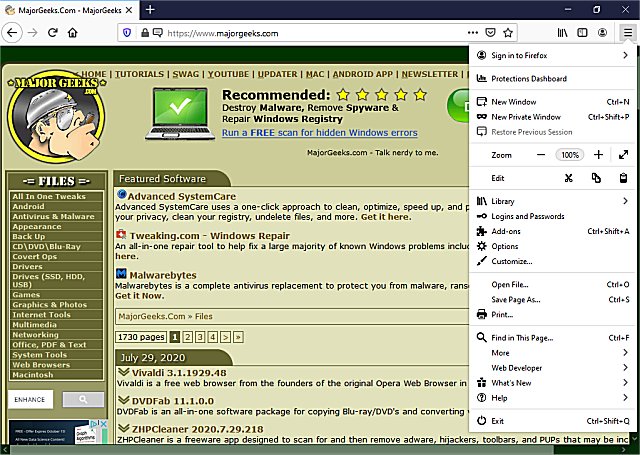Viewport: 640px width, 455px height.
Task: Click the site search magnifier button
Action: 83,400
